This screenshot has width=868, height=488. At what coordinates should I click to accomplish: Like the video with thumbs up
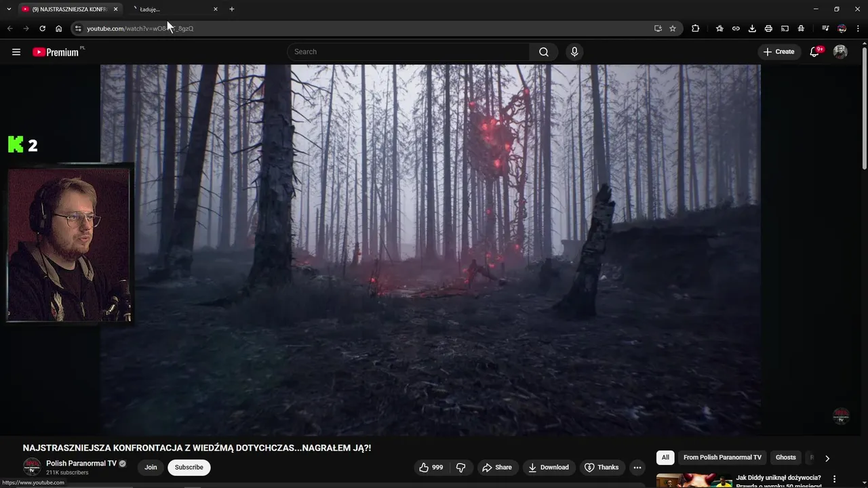point(431,467)
